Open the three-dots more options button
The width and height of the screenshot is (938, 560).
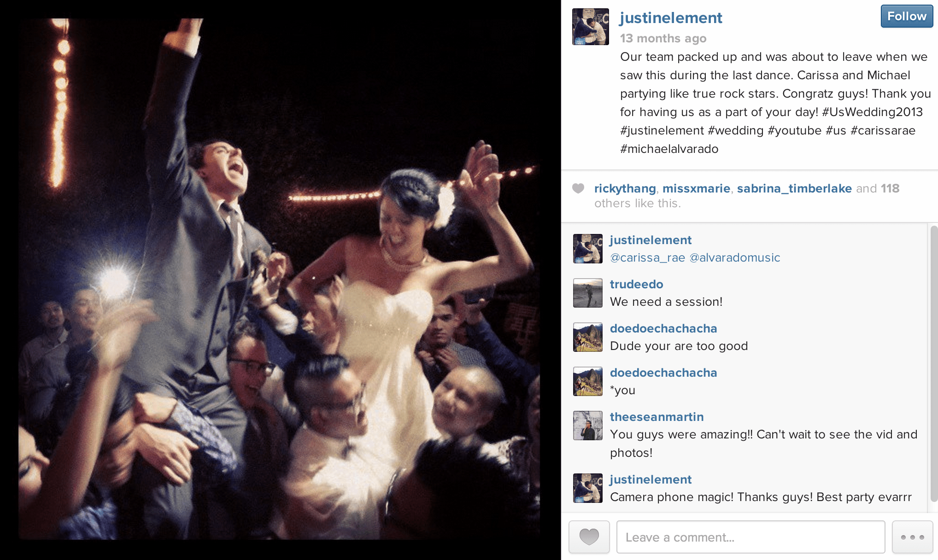912,537
